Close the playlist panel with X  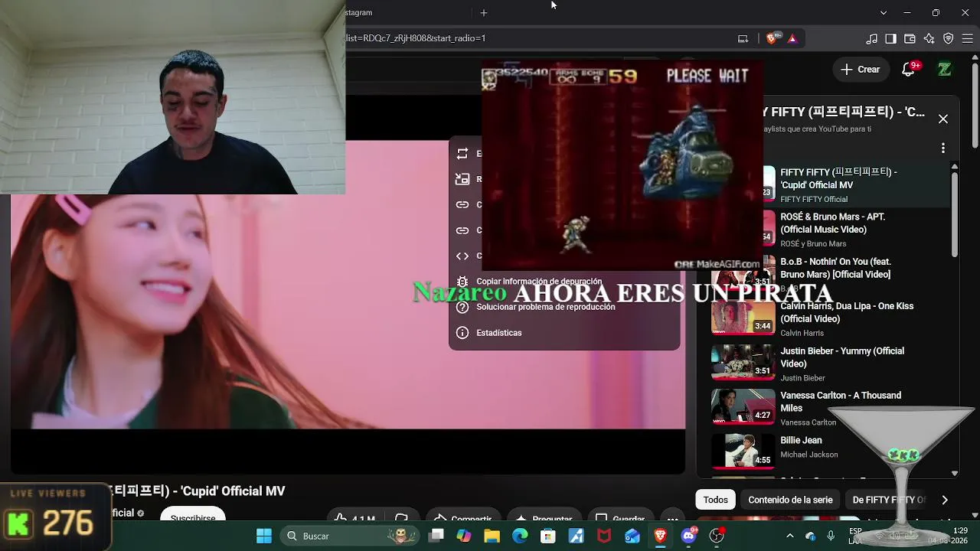(943, 119)
